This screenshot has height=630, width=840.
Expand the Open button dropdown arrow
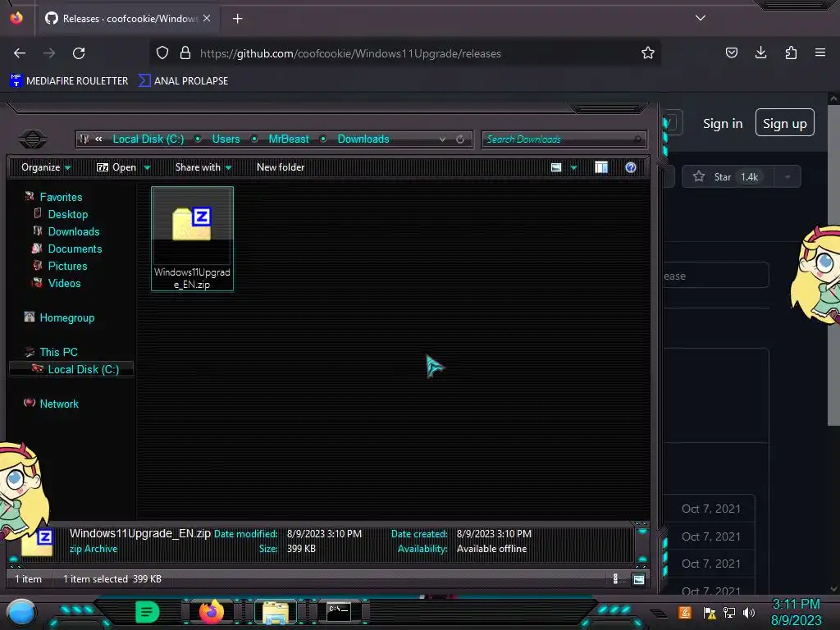(147, 167)
